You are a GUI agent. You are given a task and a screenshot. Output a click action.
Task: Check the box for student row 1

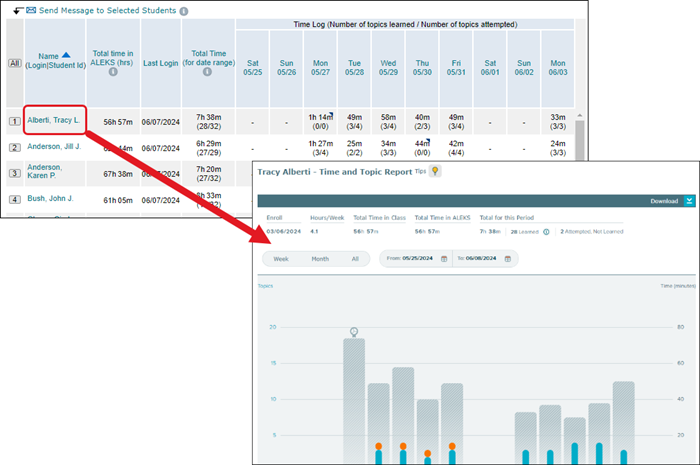coord(15,121)
